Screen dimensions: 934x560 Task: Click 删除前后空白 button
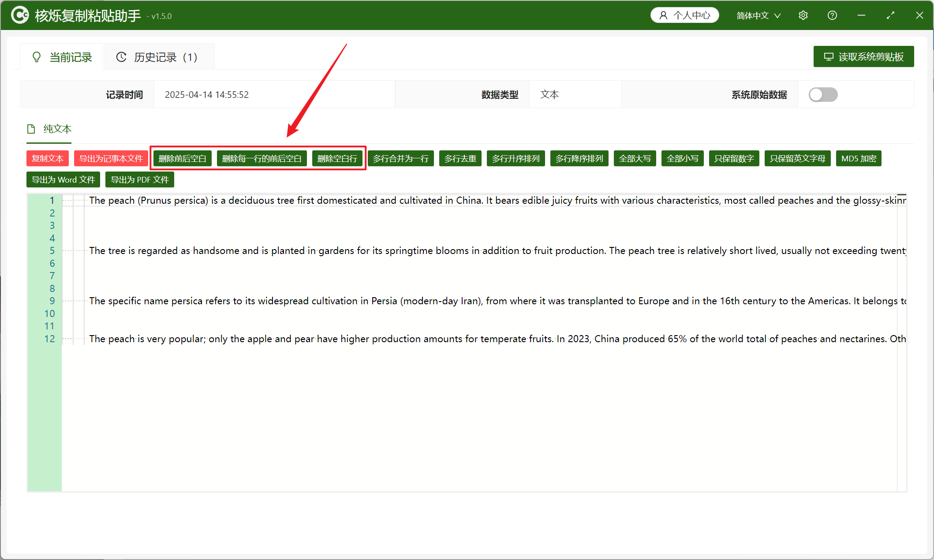click(183, 158)
